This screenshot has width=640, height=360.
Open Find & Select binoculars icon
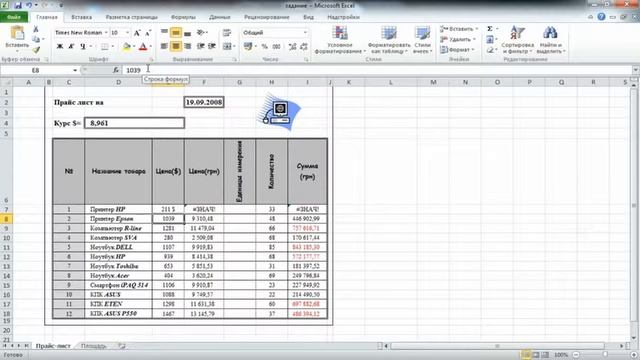click(550, 39)
